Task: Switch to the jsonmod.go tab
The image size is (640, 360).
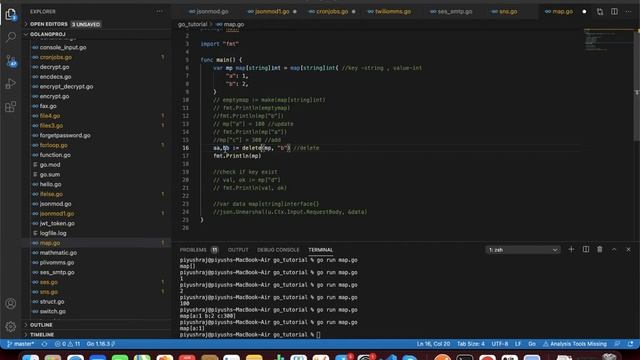Action: pyautogui.click(x=212, y=11)
